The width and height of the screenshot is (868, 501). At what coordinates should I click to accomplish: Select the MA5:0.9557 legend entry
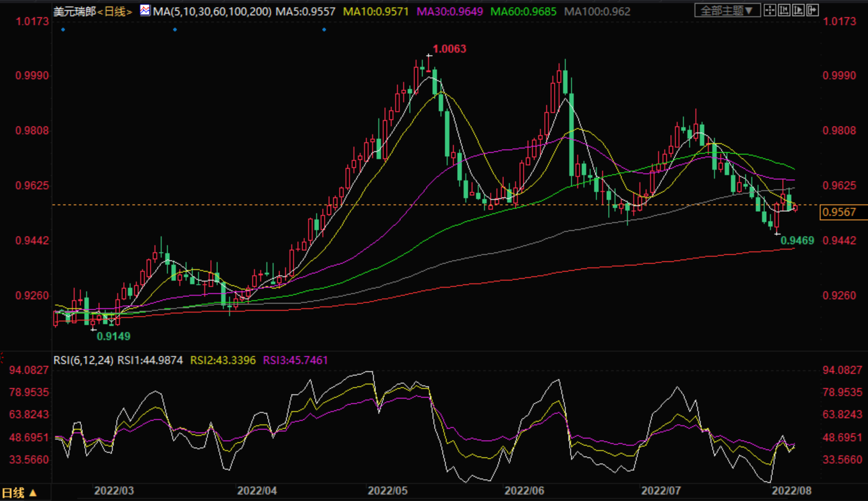(306, 11)
